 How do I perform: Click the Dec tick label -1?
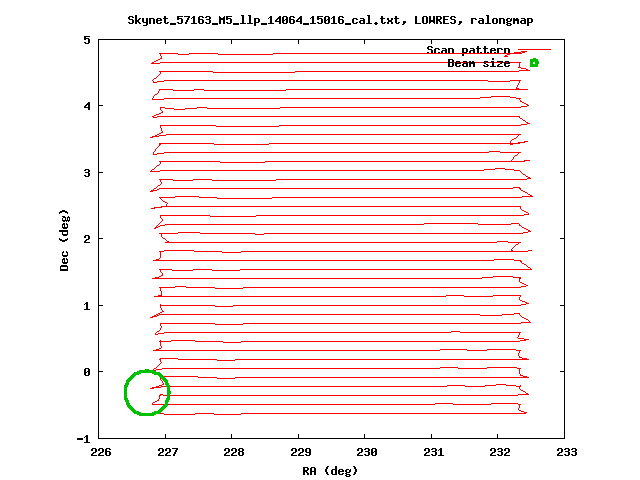[83, 439]
